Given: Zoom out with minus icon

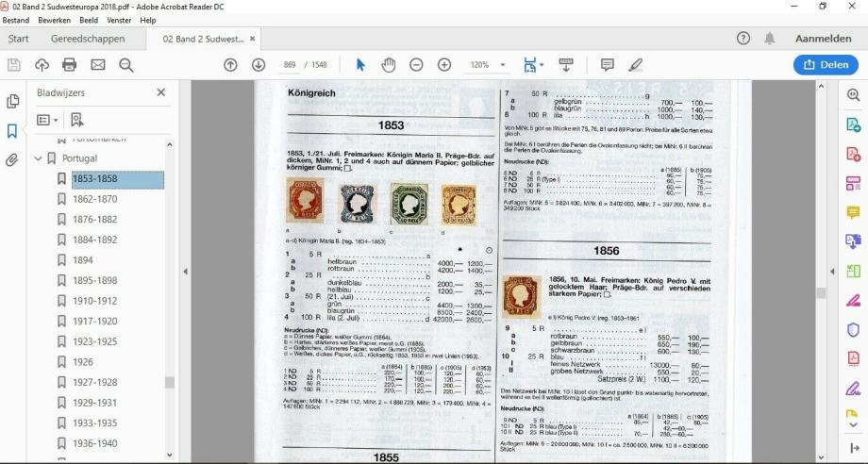Looking at the screenshot, I should click(x=416, y=65).
